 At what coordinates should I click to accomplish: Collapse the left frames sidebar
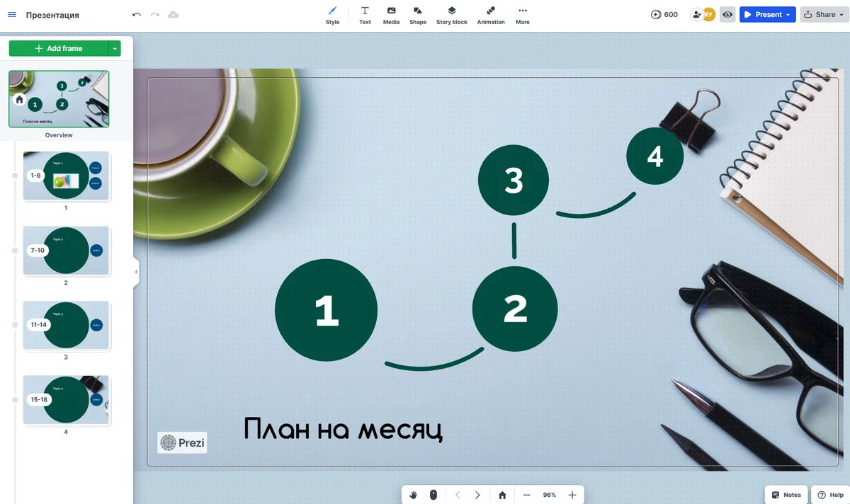coord(136,272)
